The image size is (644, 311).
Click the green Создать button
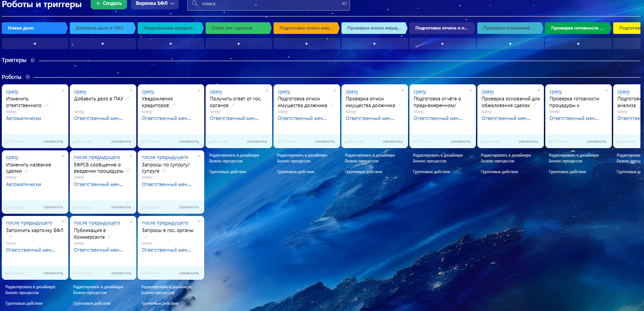click(109, 4)
